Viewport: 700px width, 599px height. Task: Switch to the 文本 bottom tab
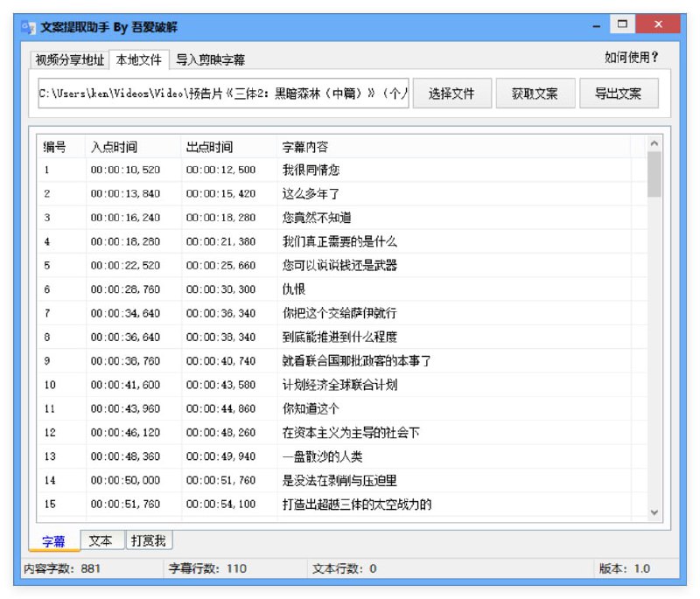click(101, 541)
